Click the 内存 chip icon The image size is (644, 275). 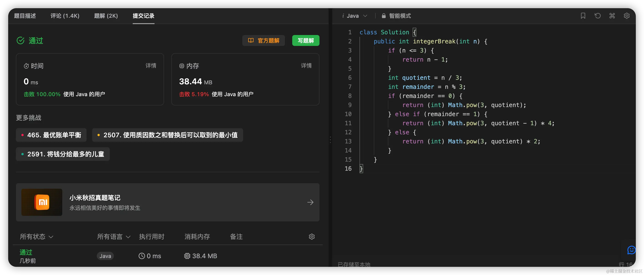(182, 66)
